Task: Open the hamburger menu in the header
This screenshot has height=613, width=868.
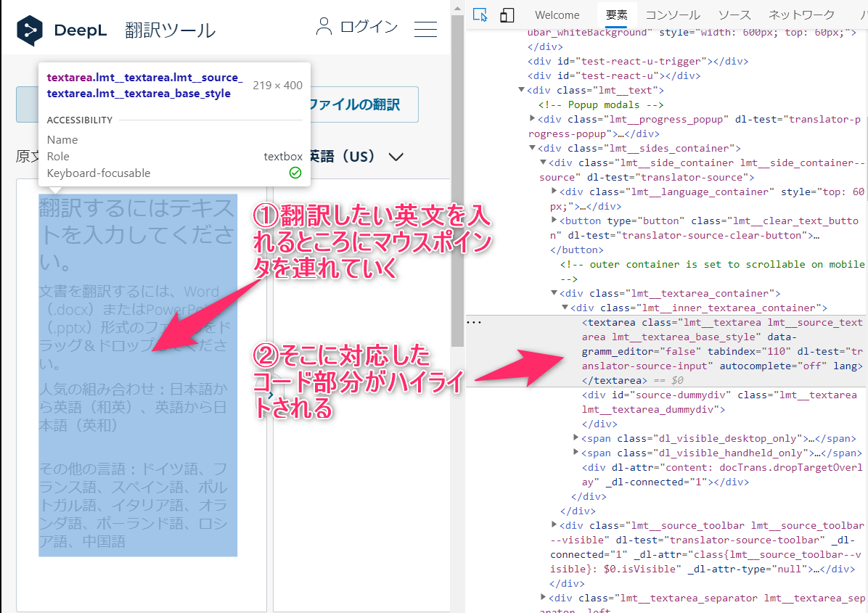Action: click(x=425, y=28)
